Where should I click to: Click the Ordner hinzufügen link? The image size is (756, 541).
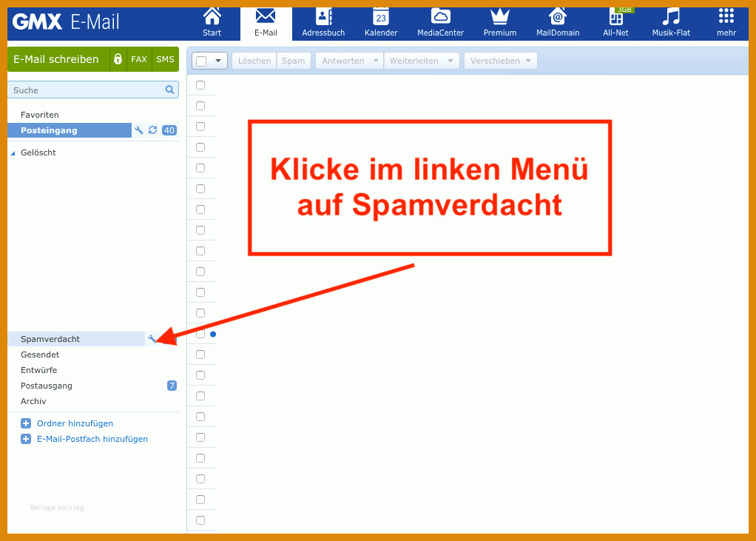pyautogui.click(x=75, y=423)
